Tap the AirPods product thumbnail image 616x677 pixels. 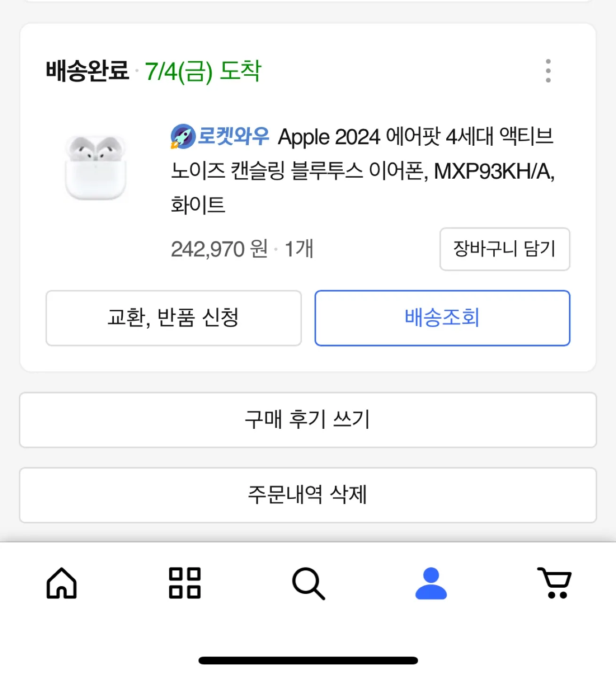pyautogui.click(x=95, y=168)
